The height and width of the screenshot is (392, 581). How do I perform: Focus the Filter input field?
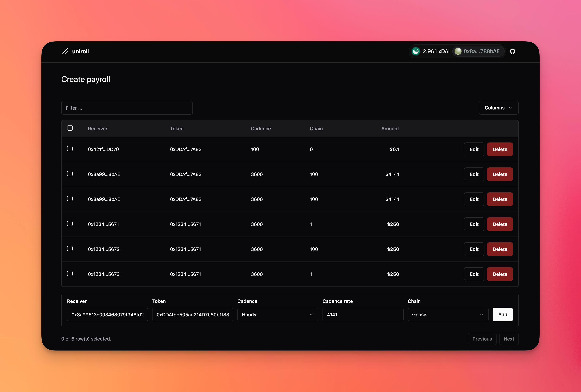click(x=127, y=108)
